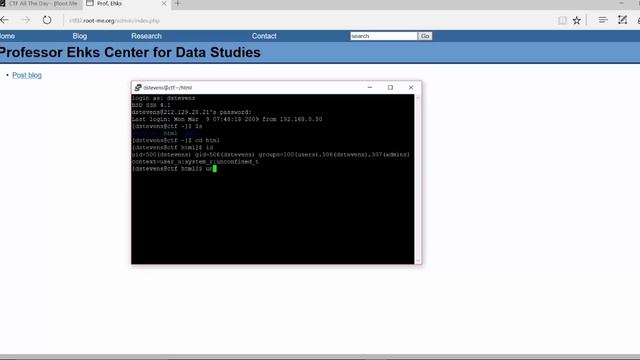Click the 'context=user_u:system_r:unconfined_t' line

pos(195,162)
